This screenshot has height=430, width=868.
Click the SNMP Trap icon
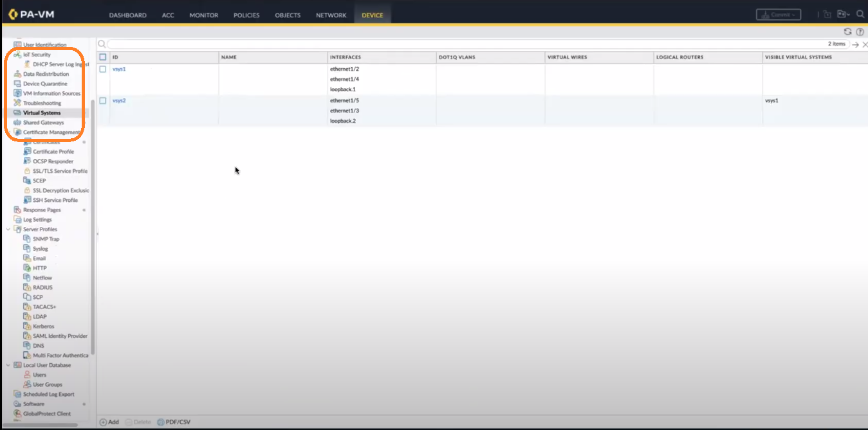click(27, 238)
